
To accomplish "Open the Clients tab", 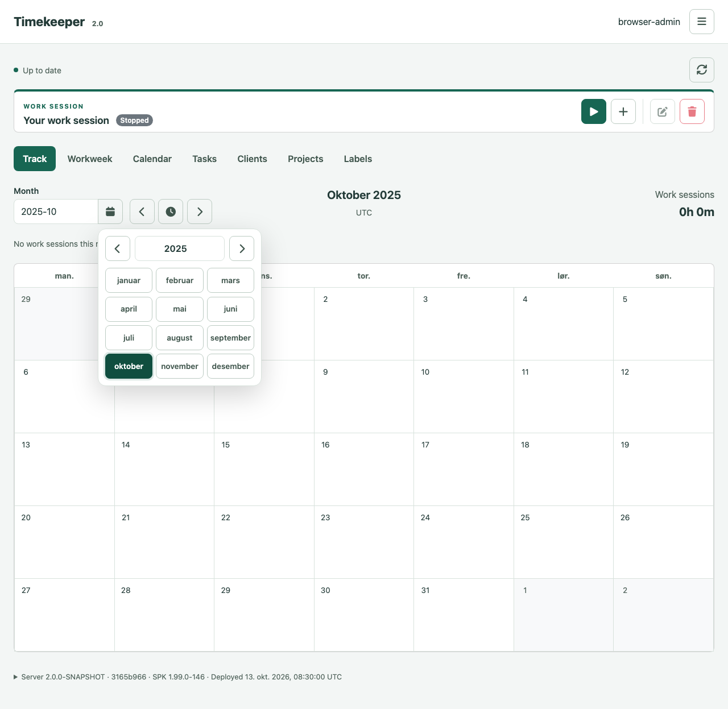I will 252,159.
